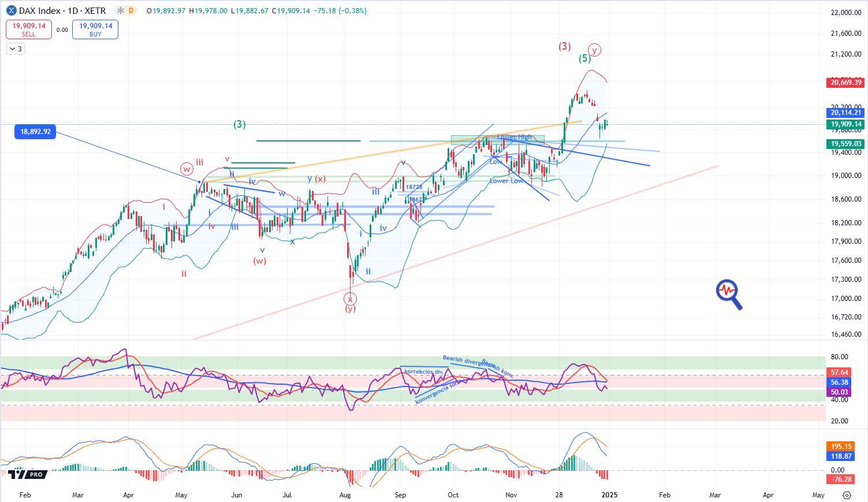
Task: Click the 22,000.00 price scale label
Action: coord(845,12)
